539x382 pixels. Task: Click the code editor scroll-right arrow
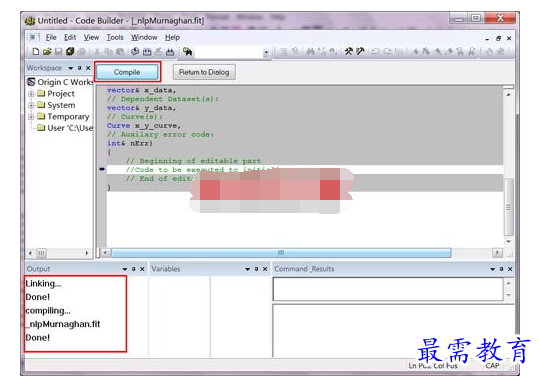[x=497, y=253]
